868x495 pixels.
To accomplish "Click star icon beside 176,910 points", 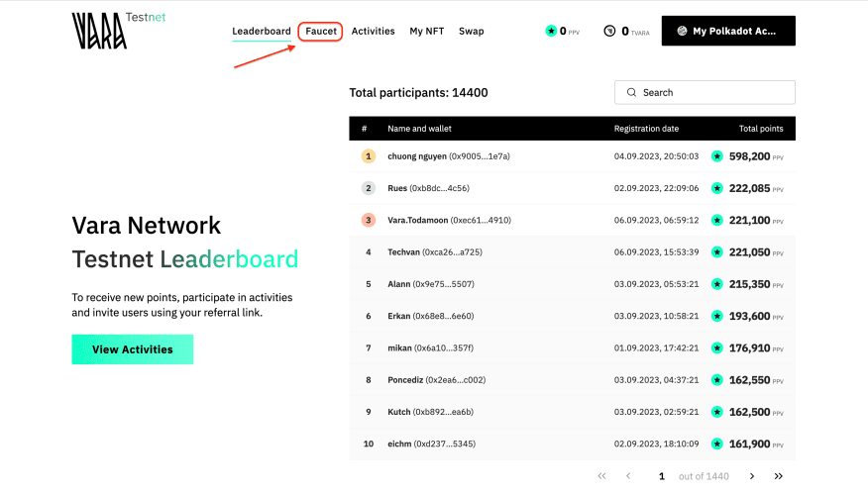I will click(716, 347).
